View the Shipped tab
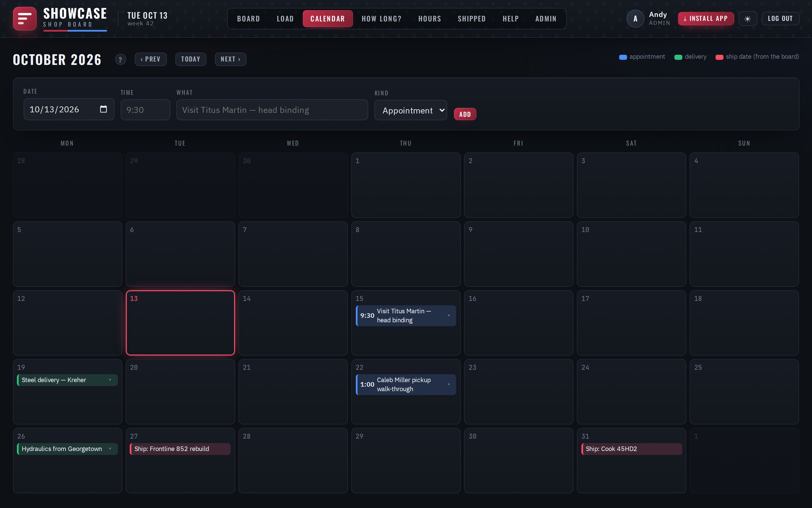The height and width of the screenshot is (508, 812). [x=472, y=18]
